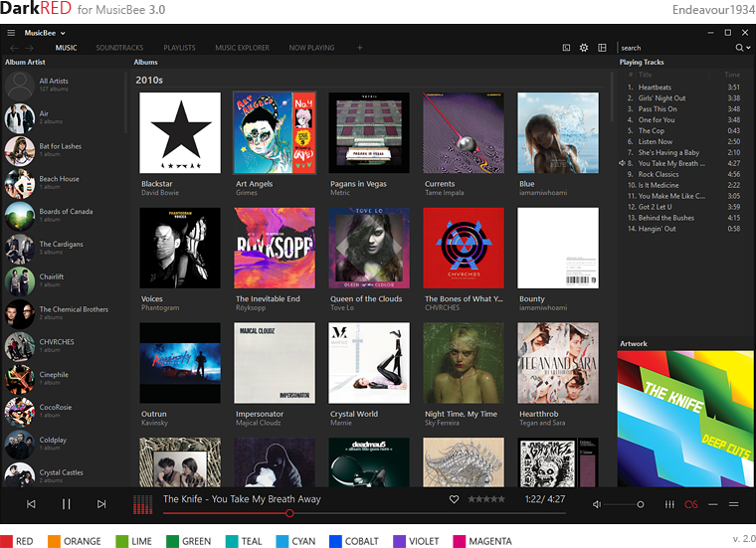Toggle Last.fm scrobbling icon
Viewport: 756px width, 548px height.
[x=691, y=504]
